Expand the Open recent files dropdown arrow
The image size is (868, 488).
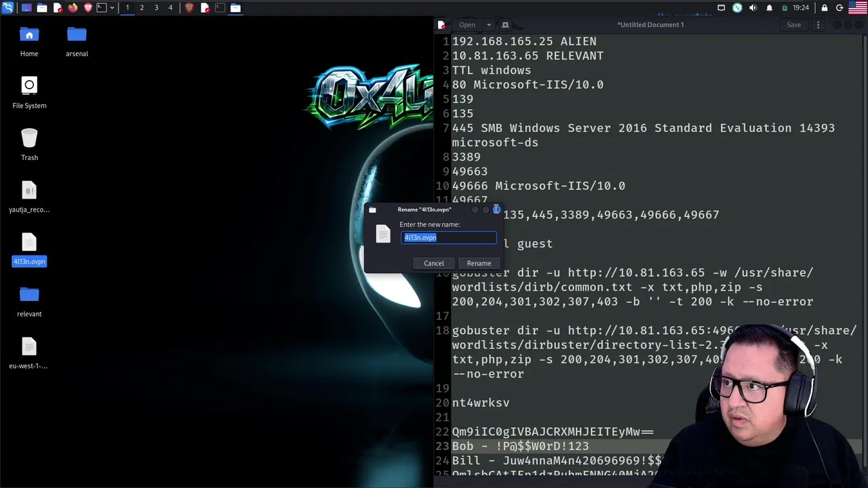pos(488,24)
